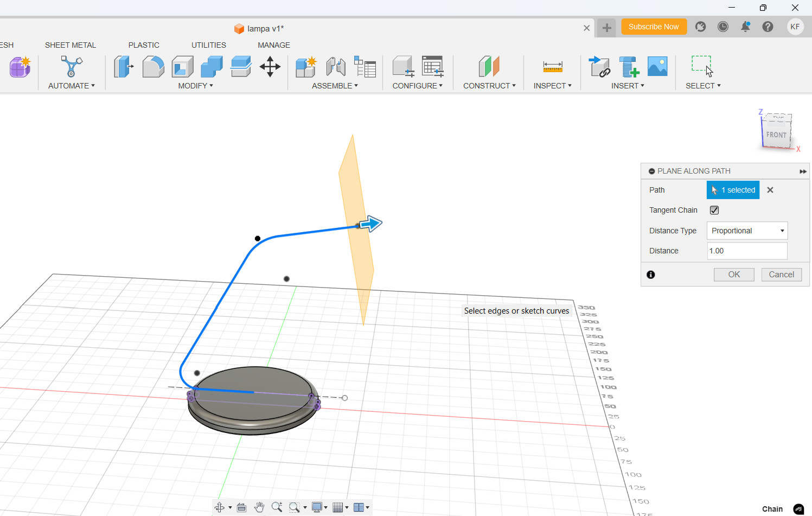Select the Move/Copy arrows tool

click(x=270, y=67)
